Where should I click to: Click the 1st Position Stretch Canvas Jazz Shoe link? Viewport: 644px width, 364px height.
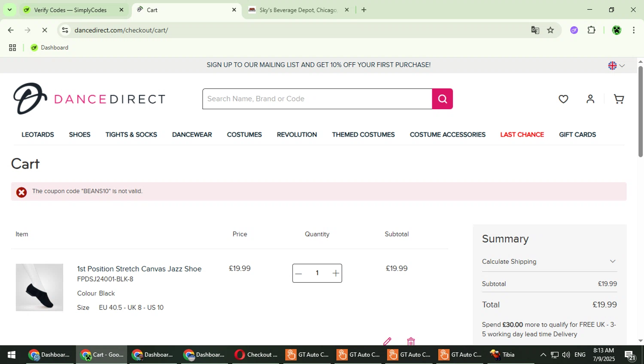pyautogui.click(x=139, y=269)
